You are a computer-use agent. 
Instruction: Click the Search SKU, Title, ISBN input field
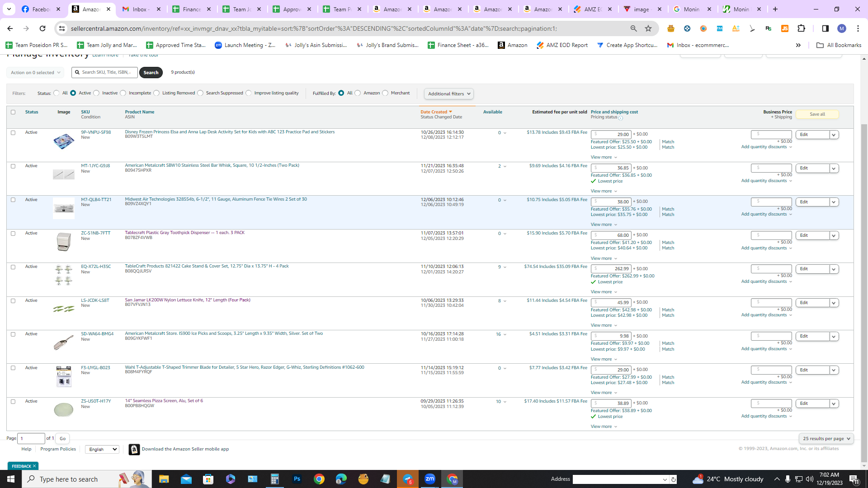(105, 72)
